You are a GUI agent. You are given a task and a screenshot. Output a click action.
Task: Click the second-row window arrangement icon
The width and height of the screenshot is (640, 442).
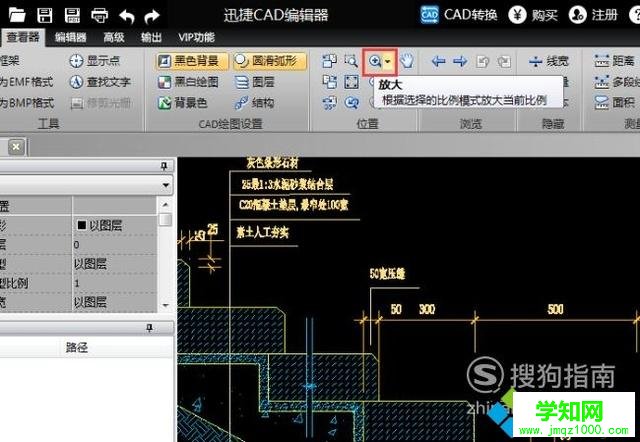(x=329, y=82)
